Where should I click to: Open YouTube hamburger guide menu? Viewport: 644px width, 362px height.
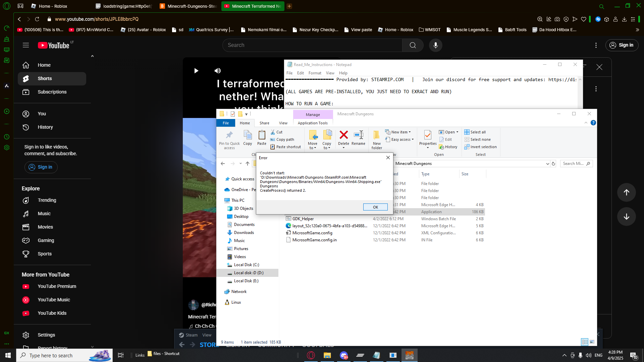pos(26,45)
